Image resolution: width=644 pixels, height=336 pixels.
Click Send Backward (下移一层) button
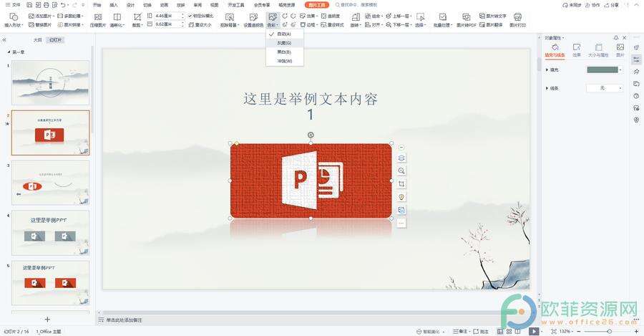click(x=399, y=24)
